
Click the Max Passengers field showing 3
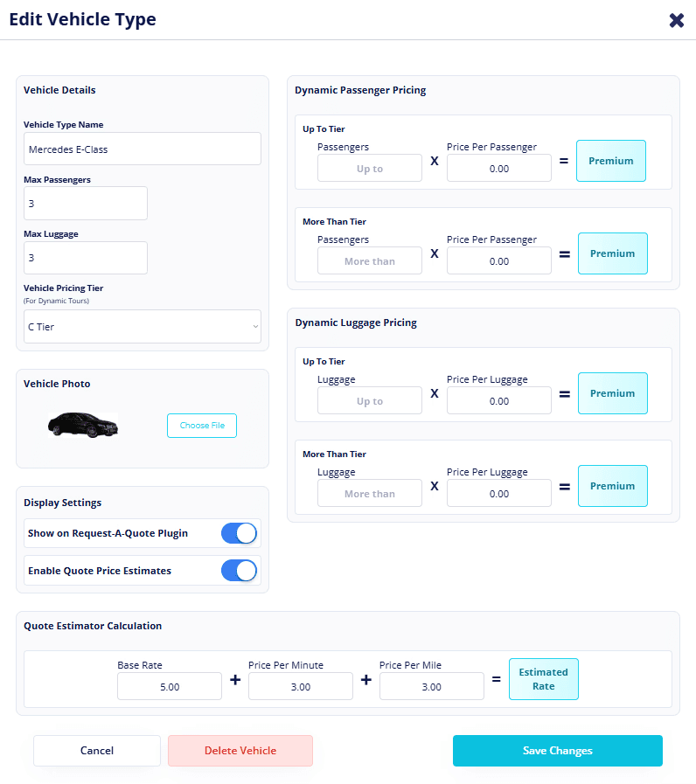coord(85,203)
